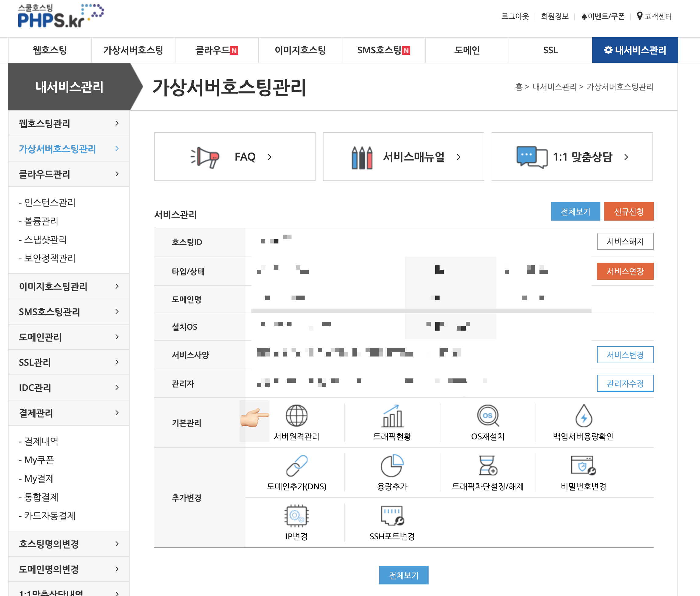Click the traffic status bar chart icon

pos(392,416)
